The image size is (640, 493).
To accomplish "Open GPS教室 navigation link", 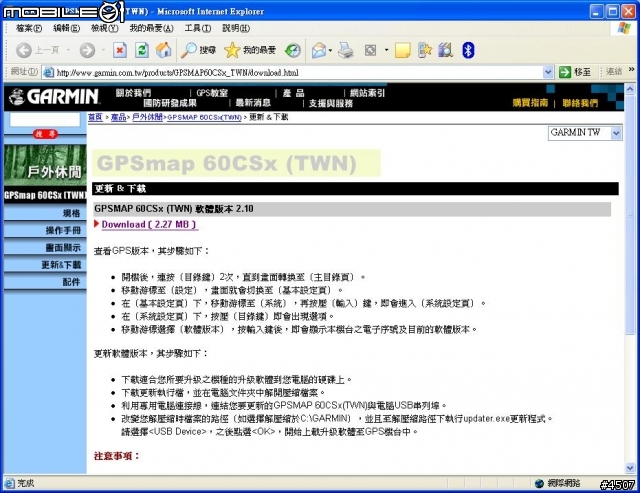I will pyautogui.click(x=212, y=93).
